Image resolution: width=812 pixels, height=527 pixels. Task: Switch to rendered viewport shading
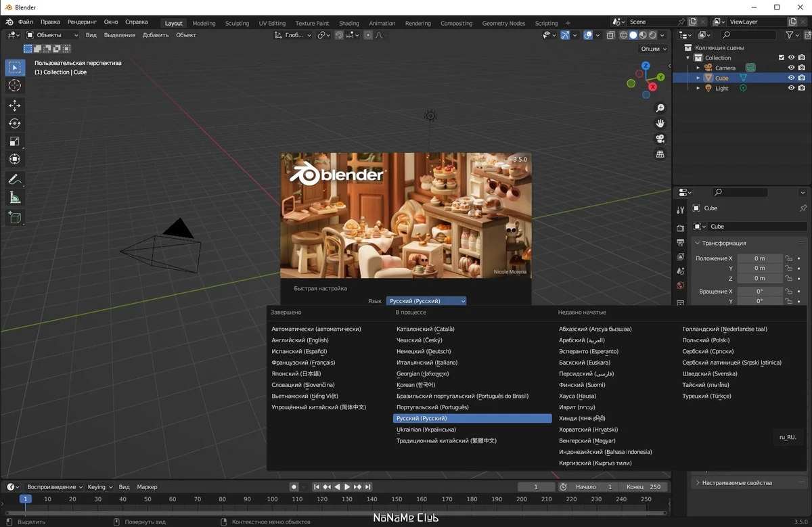[x=652, y=35]
